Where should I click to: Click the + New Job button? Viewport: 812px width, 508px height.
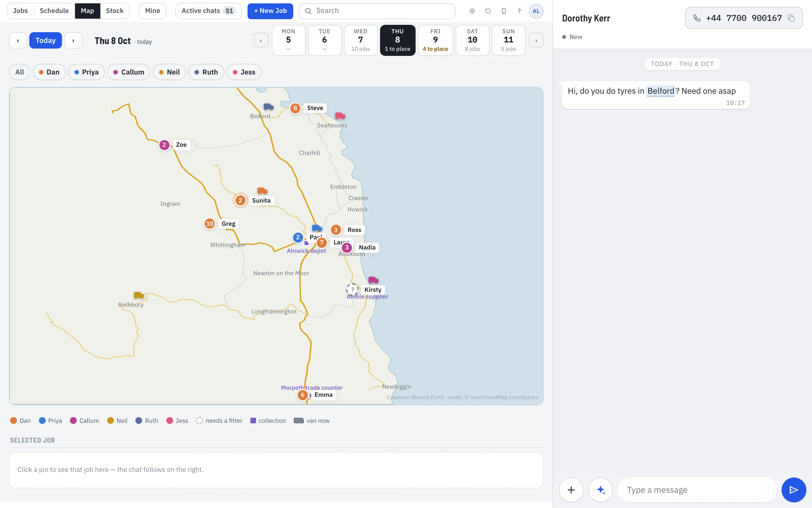click(x=270, y=11)
